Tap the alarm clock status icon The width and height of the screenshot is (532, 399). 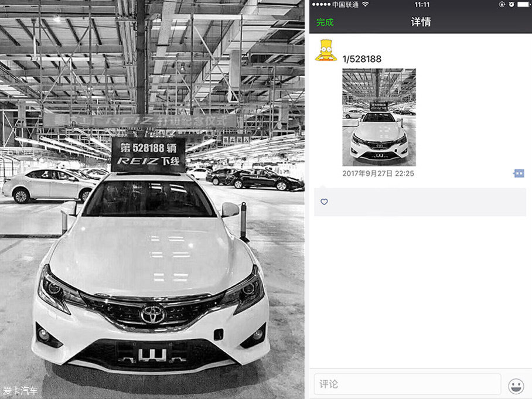click(511, 5)
